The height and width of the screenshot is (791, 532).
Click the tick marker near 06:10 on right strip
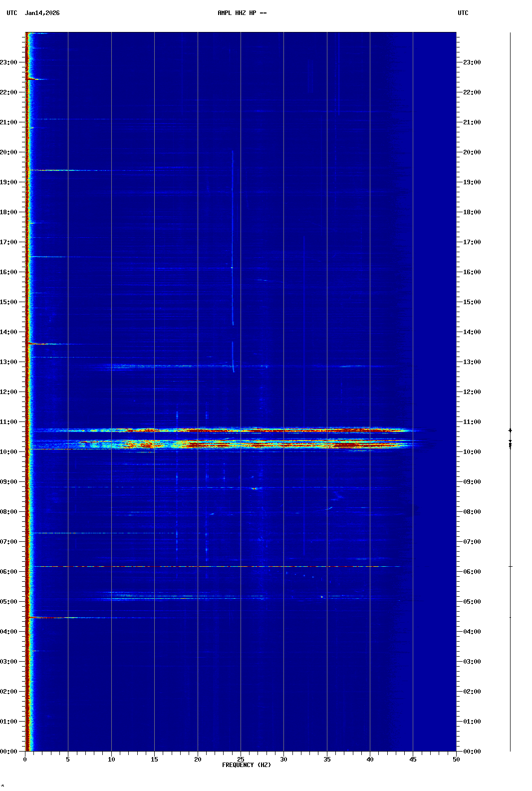(510, 567)
